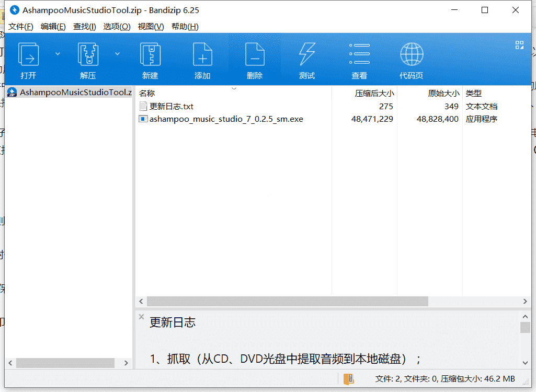
Task: Click compressed size value 48,471,229
Action: (x=372, y=119)
